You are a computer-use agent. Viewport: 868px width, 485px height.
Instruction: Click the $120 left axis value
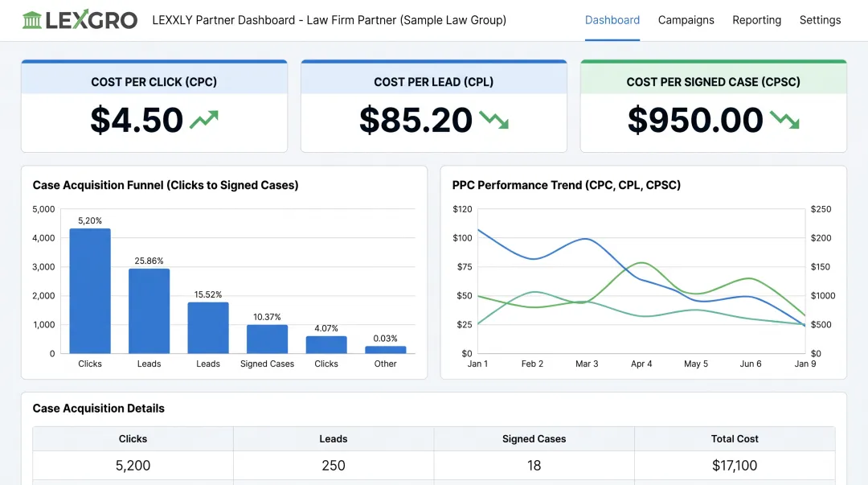point(462,209)
